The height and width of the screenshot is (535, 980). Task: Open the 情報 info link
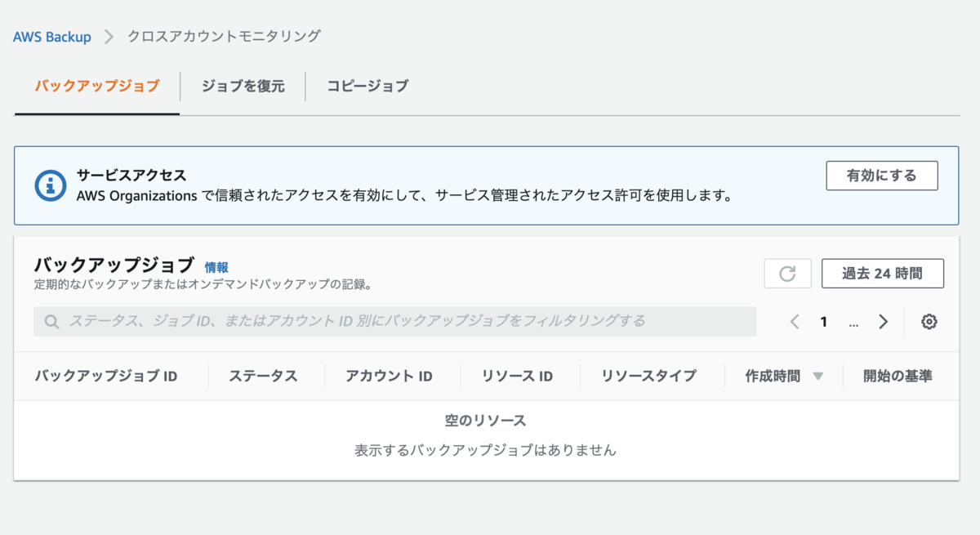216,267
